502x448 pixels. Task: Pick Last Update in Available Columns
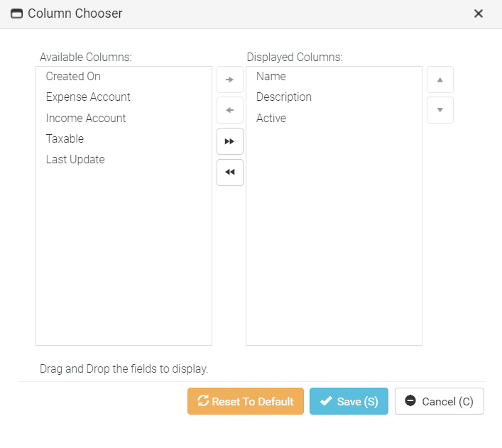pos(75,159)
